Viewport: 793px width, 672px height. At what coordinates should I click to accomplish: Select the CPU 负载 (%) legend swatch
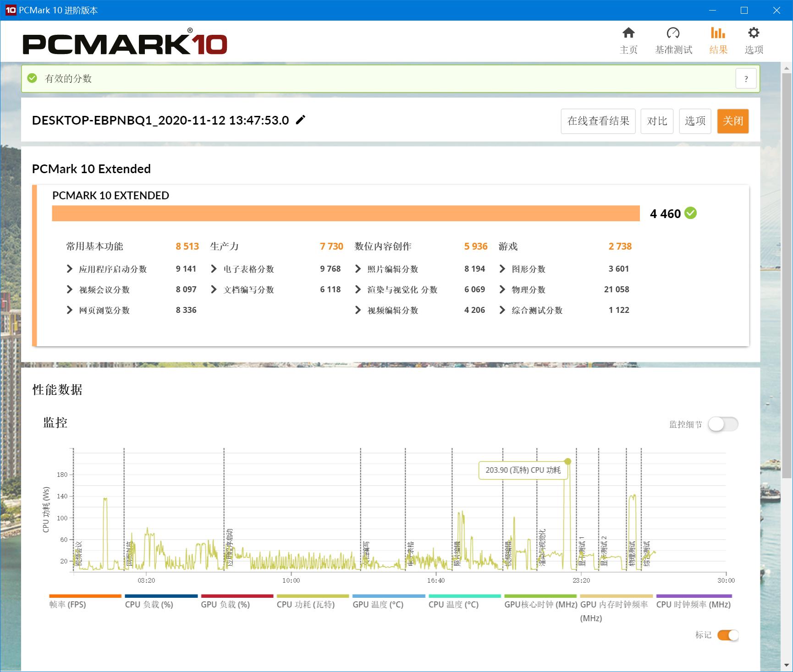[x=161, y=596]
